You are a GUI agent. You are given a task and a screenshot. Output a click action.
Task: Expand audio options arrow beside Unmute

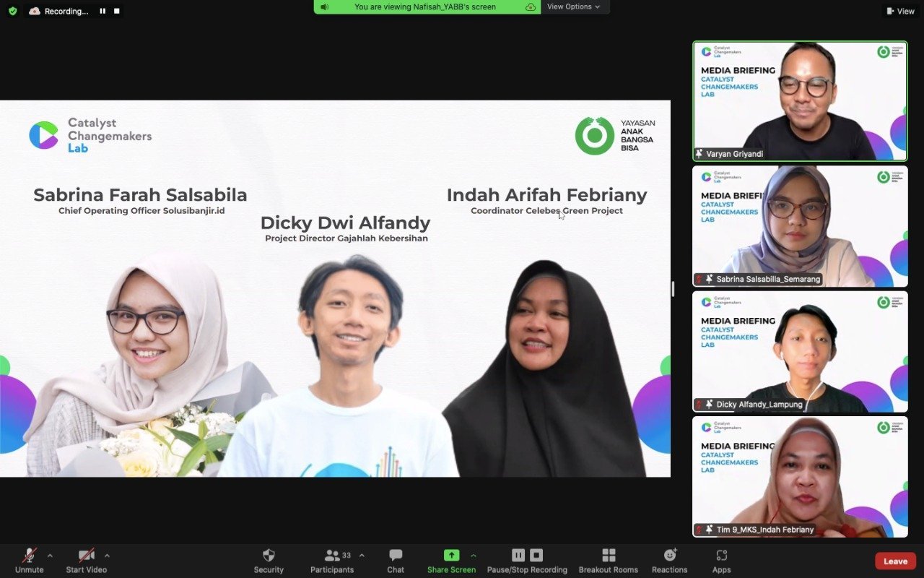coord(50,556)
